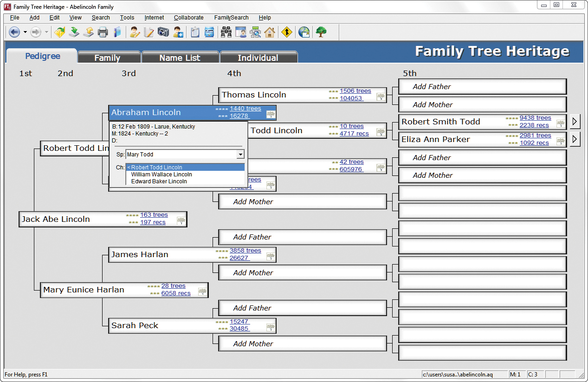Open the Sp: Mary Todd spouse dropdown

(240, 154)
